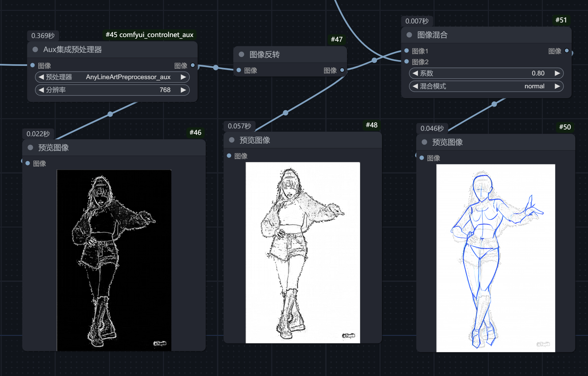588x376 pixels.
Task: Switch to the next 预处理器 option with the right arrow
Action: point(183,77)
